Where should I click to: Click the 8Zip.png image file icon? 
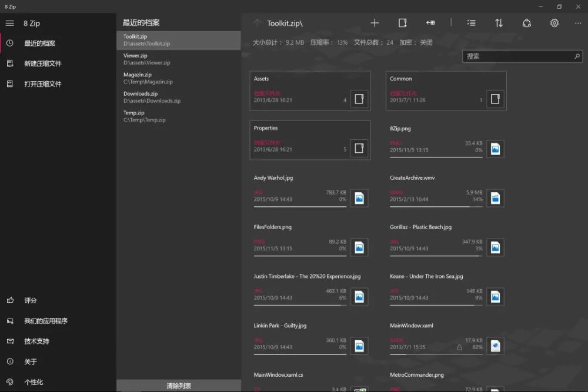(495, 149)
